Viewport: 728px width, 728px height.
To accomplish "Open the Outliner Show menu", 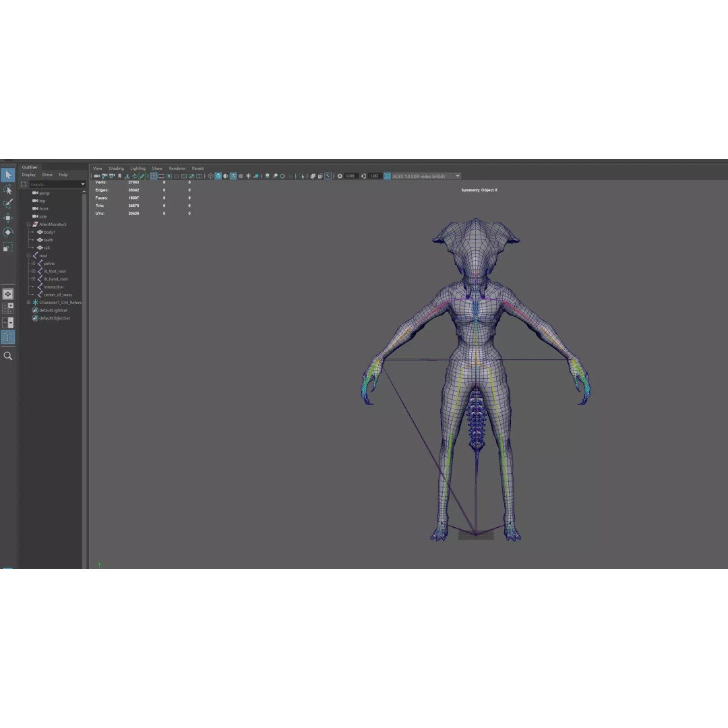I will [x=47, y=175].
